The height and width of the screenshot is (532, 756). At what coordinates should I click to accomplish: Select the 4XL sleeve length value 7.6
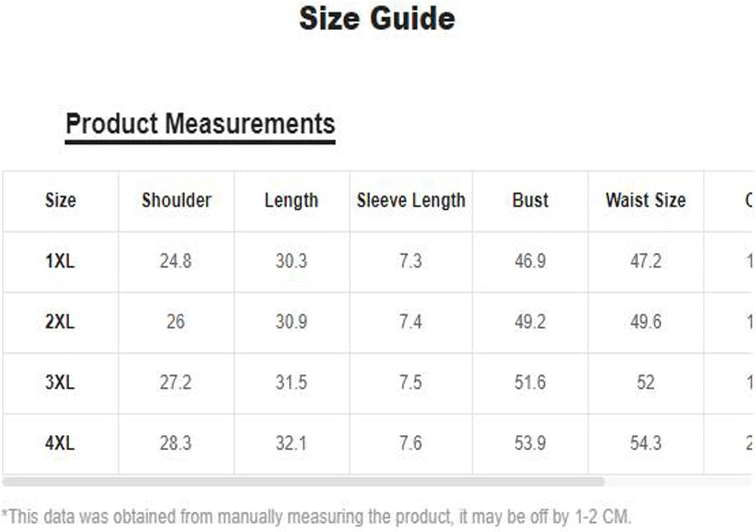coord(411,443)
